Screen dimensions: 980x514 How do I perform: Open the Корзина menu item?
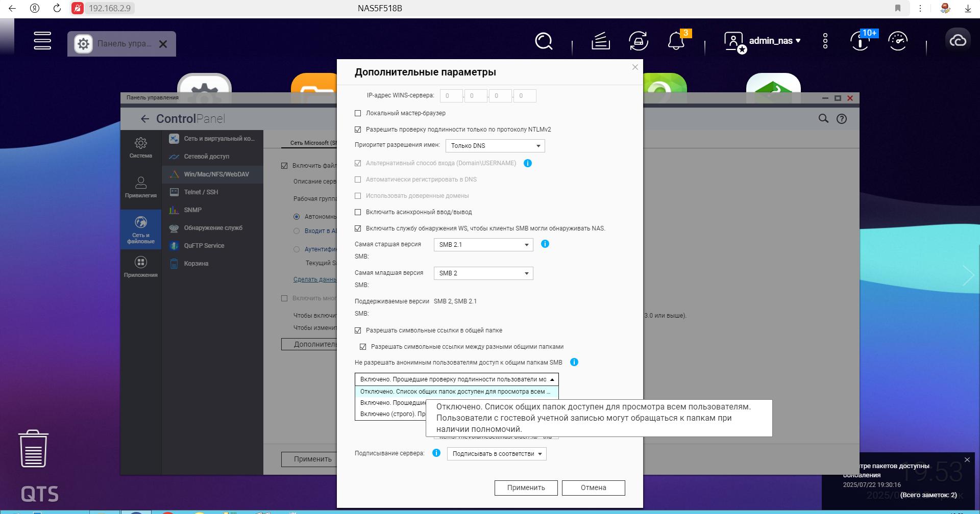click(x=213, y=264)
